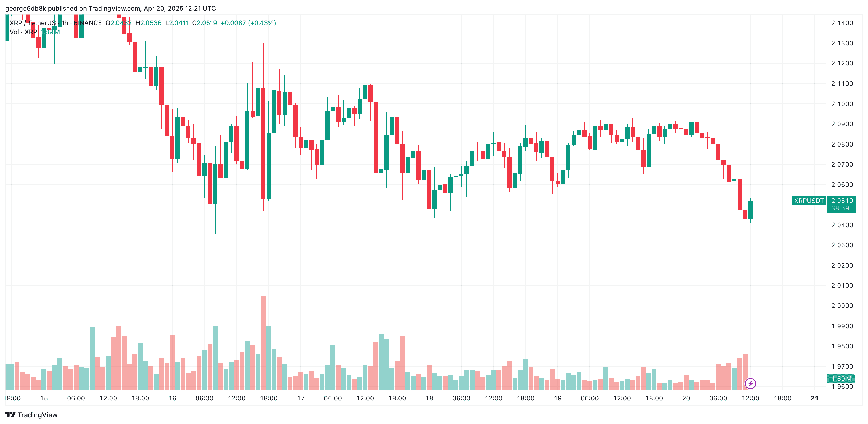Click the TradingView logo at bottom left

pos(31,415)
